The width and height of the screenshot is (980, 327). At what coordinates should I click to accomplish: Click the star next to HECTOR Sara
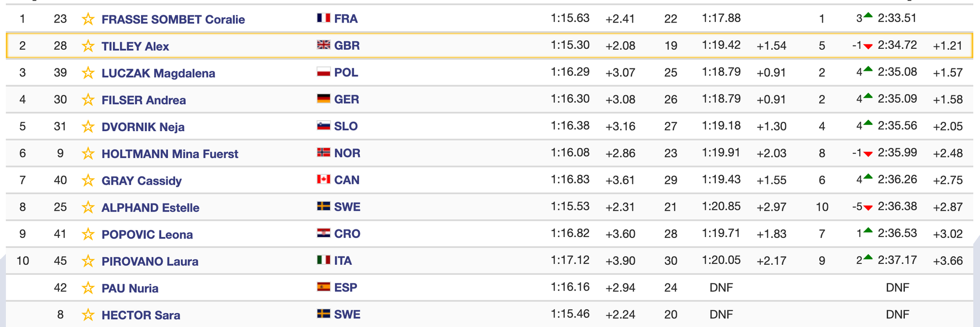pos(88,315)
